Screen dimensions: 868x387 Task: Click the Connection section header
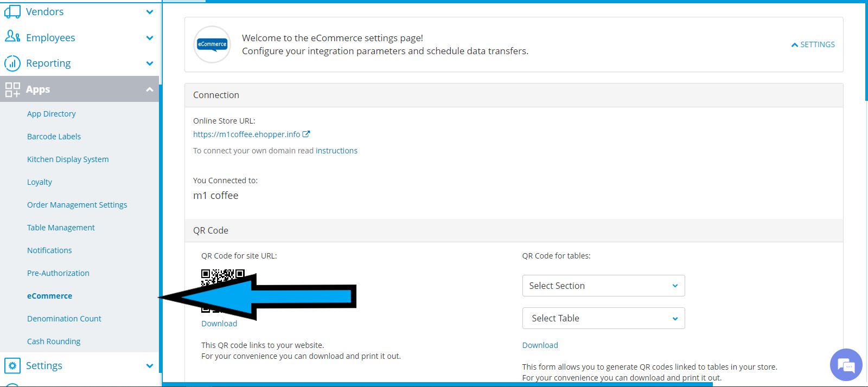[216, 95]
